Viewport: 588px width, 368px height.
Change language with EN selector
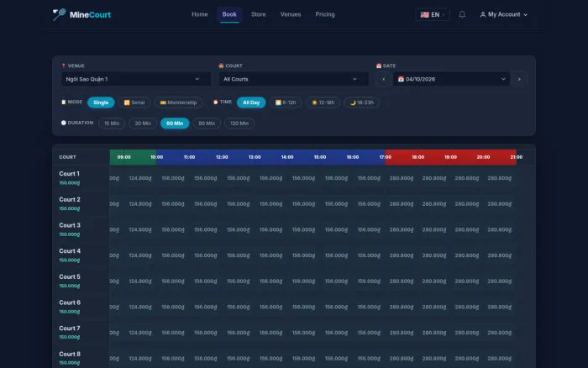[x=432, y=14]
